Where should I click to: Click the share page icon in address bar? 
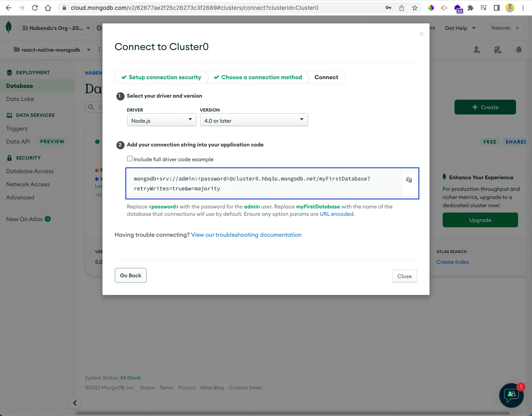pyautogui.click(x=402, y=8)
